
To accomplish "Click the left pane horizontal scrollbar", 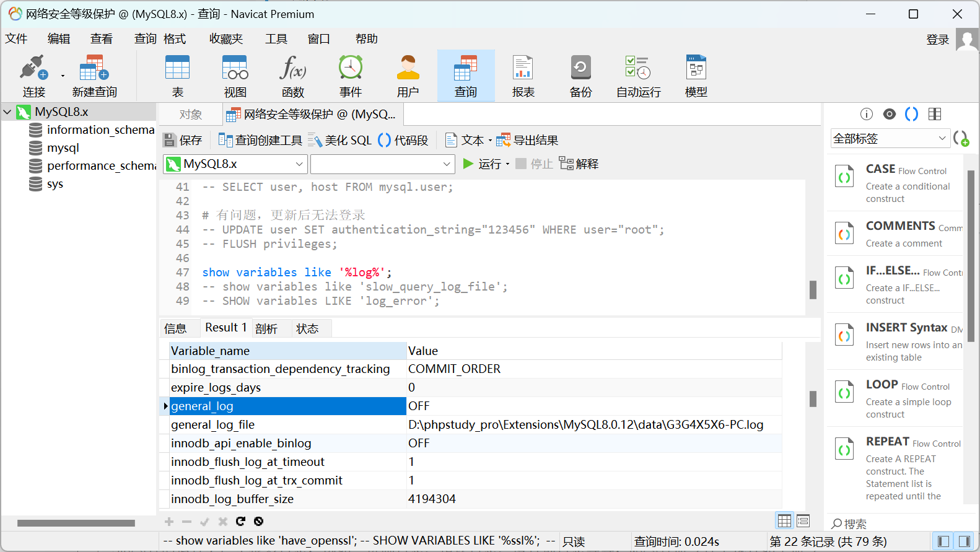I will tap(76, 523).
